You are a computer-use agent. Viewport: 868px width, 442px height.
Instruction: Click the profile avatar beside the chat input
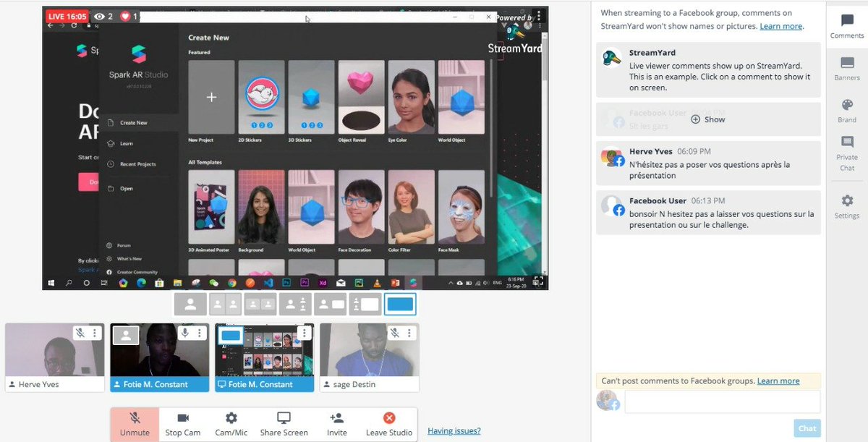click(607, 400)
